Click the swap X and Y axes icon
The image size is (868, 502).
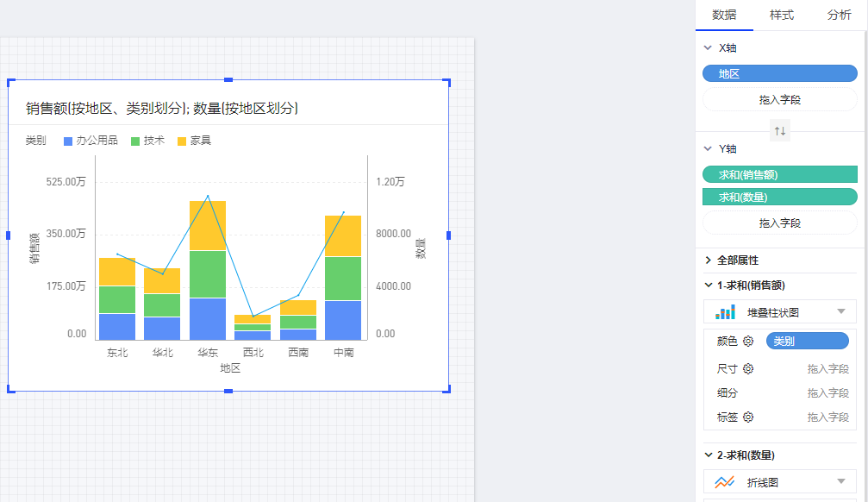tap(780, 131)
